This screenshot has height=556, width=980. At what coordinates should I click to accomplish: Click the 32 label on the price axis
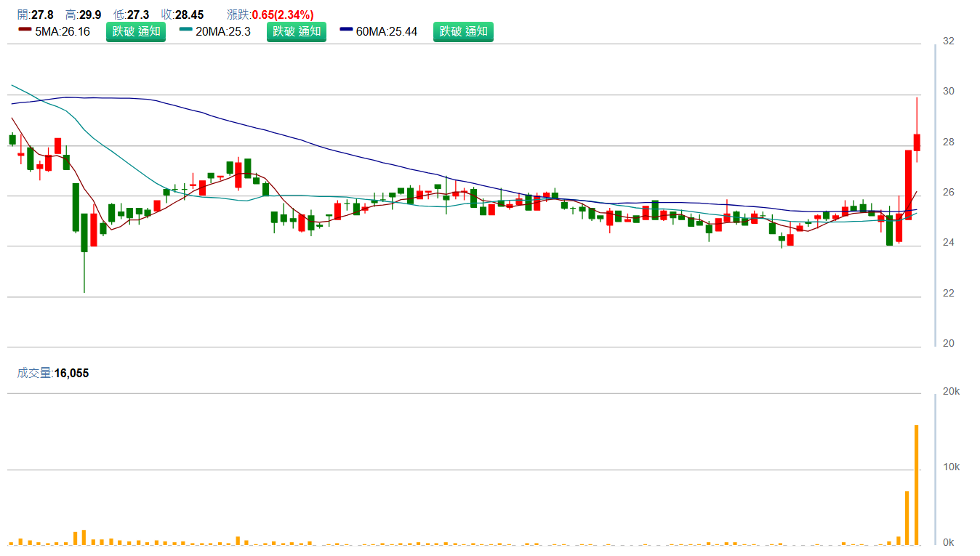[x=948, y=41]
